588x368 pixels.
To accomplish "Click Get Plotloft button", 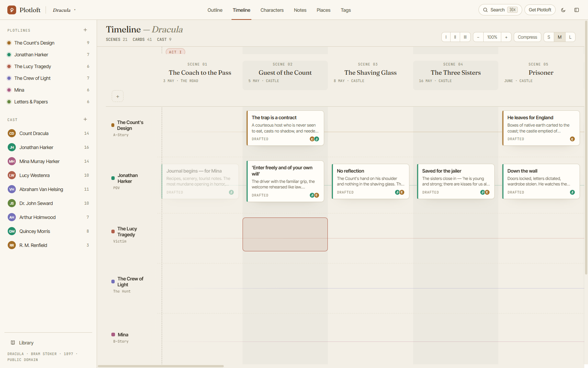I will pyautogui.click(x=540, y=10).
